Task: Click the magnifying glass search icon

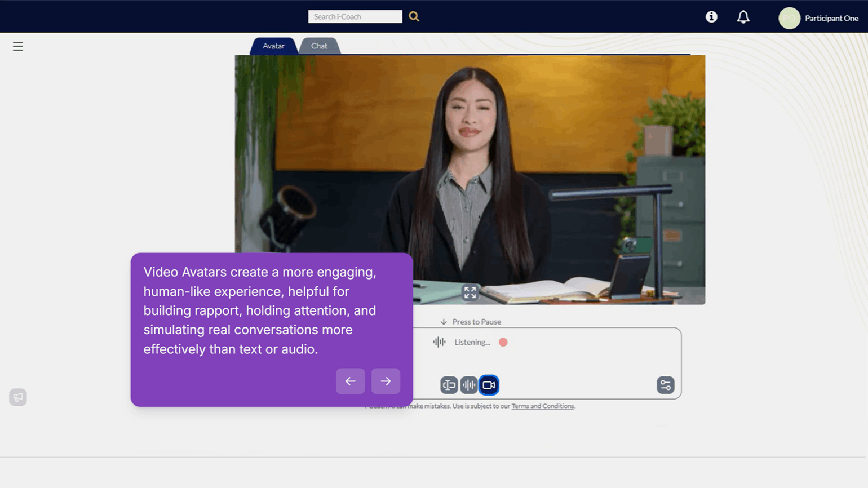Action: [x=414, y=17]
